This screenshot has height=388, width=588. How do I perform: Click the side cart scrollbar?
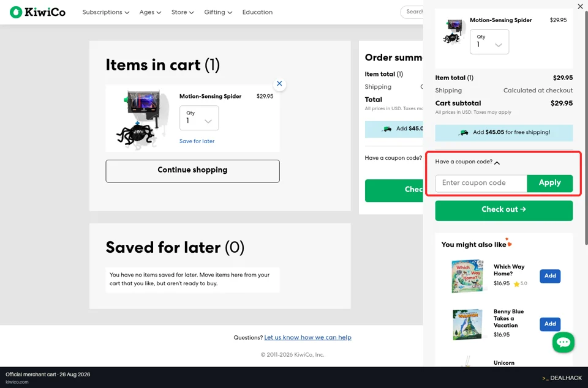[x=586, y=127]
